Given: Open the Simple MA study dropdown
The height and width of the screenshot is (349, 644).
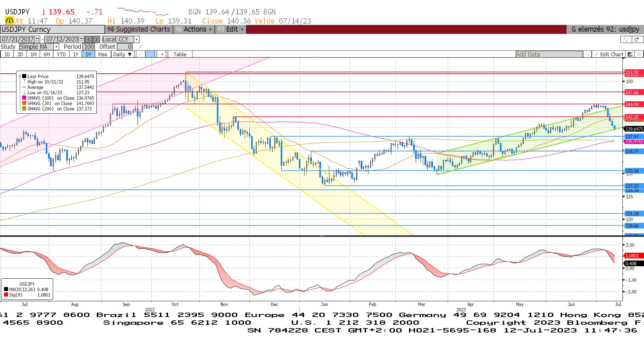Looking at the screenshot, I should (x=56, y=47).
